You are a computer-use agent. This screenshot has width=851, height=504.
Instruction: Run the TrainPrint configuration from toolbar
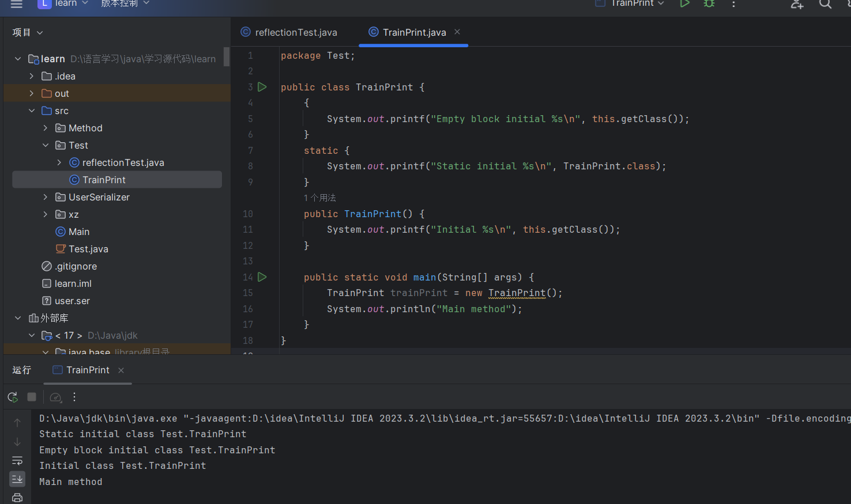pyautogui.click(x=684, y=3)
